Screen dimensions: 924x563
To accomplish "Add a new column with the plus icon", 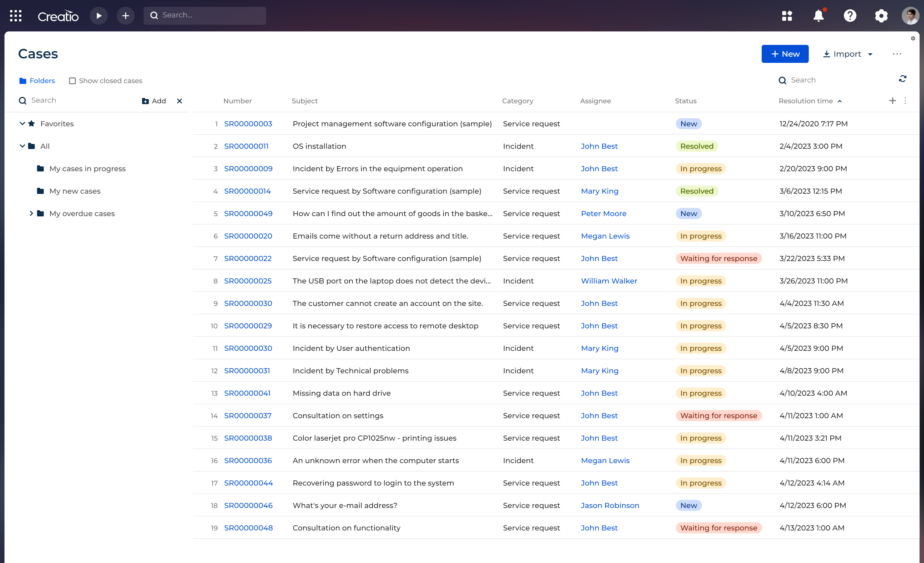I will [893, 100].
